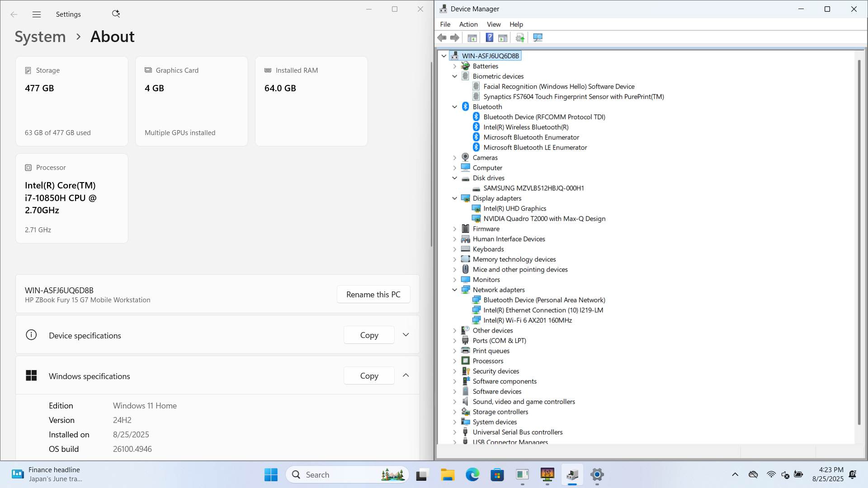Select Microsoft Bluetooth LE Enumerator
This screenshot has height=488, width=868.
[535, 148]
